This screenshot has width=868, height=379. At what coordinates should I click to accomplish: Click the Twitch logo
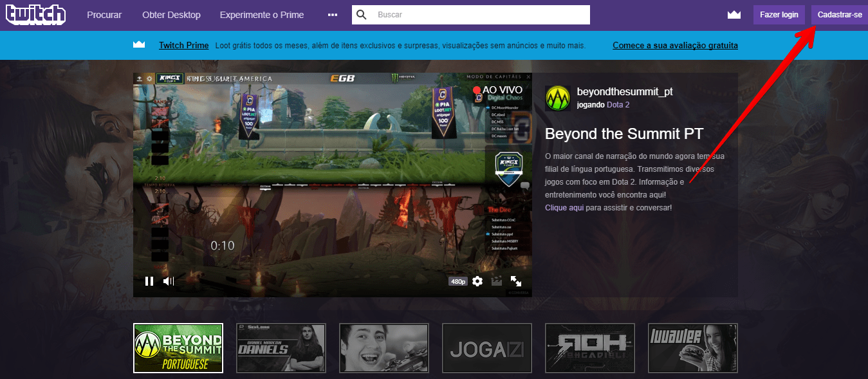34,14
